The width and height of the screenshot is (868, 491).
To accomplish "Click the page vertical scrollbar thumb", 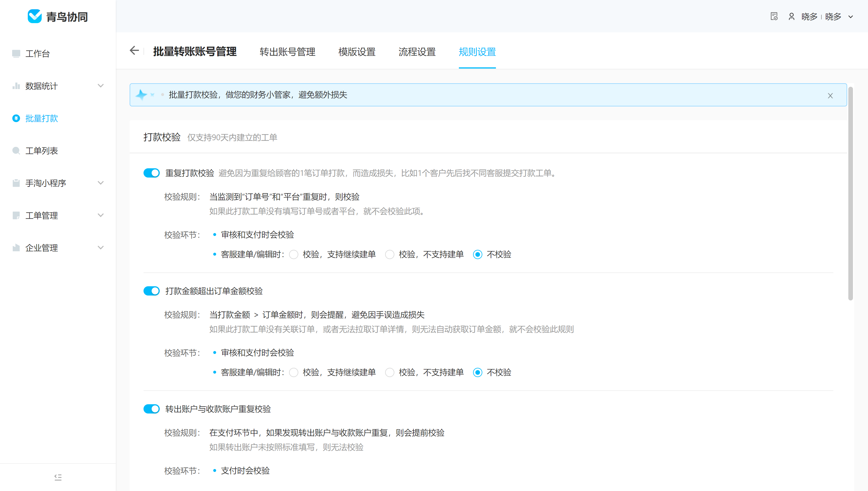I will click(850, 194).
